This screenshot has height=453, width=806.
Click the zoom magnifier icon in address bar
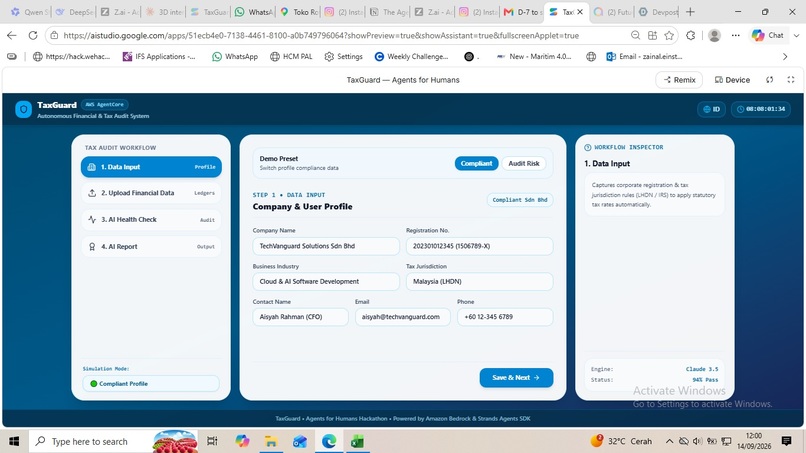coord(635,35)
